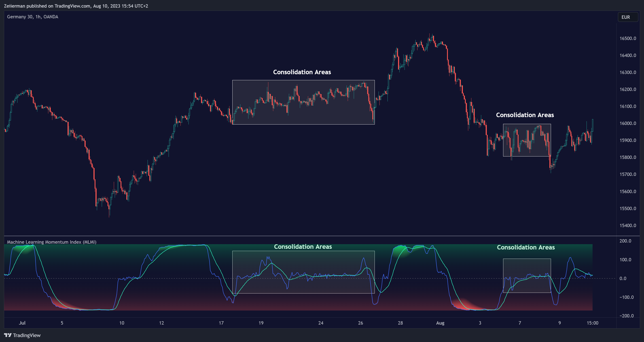Image resolution: width=644 pixels, height=342 pixels.
Task: Select the 16200.0 price axis label
Action: click(628, 89)
